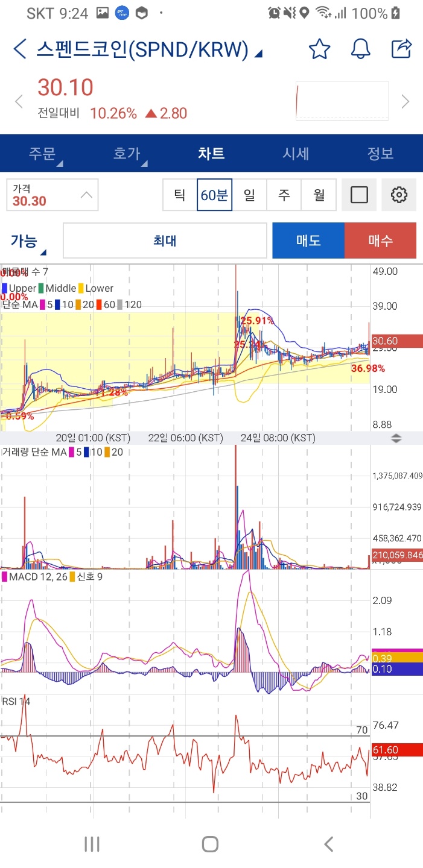423x868 pixels.
Task: Tap the Middle band green legend swatch
Action: pos(41,288)
